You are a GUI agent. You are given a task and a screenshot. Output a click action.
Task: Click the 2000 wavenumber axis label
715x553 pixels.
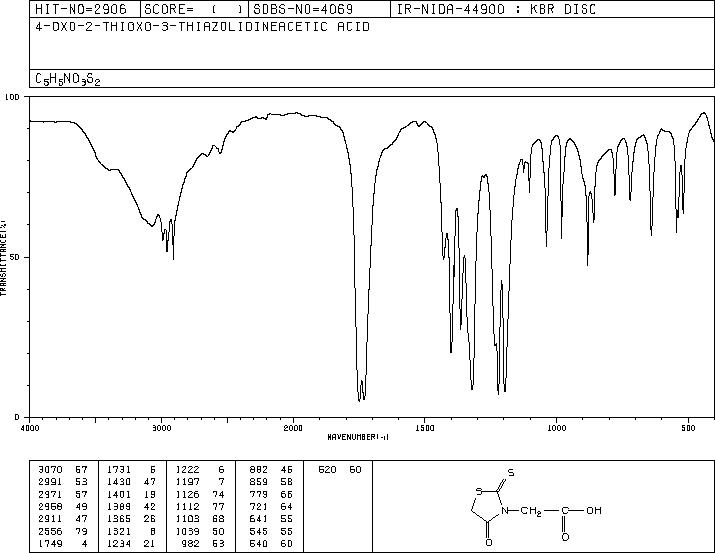[293, 428]
